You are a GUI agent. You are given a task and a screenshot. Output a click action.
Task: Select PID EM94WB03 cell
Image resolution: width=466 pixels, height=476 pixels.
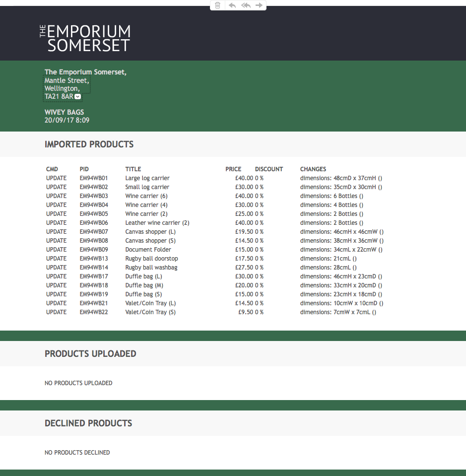coord(93,196)
